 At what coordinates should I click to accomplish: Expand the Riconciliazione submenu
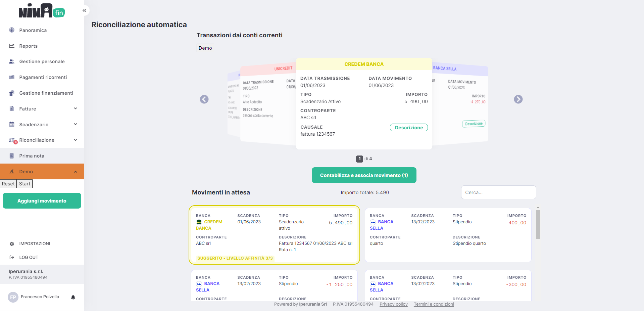click(x=76, y=140)
